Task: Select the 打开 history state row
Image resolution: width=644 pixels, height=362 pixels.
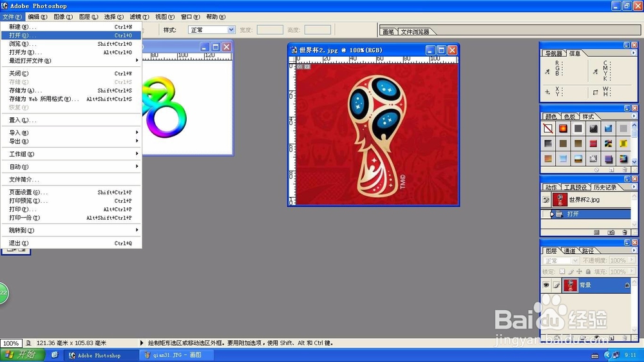Action: (x=587, y=214)
